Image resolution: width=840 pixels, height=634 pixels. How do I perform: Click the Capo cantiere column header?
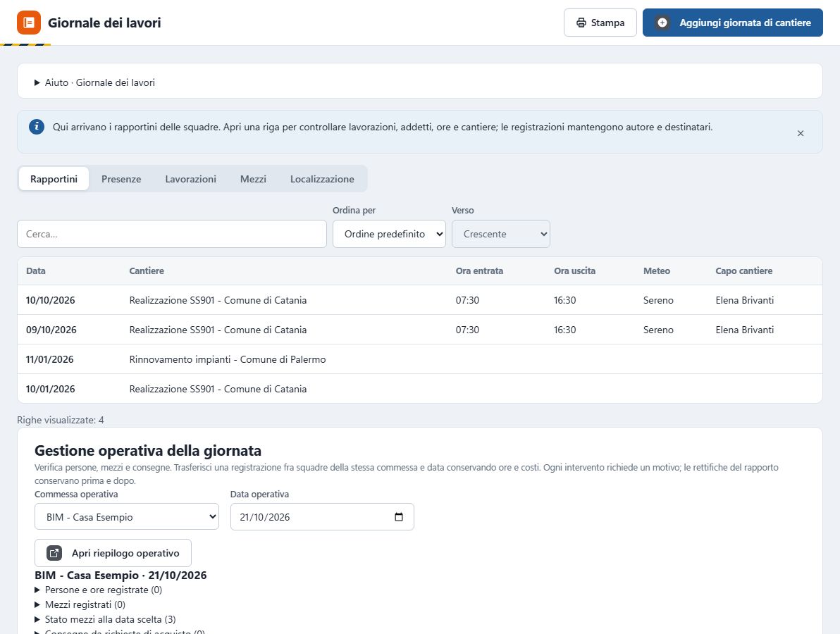click(x=744, y=271)
